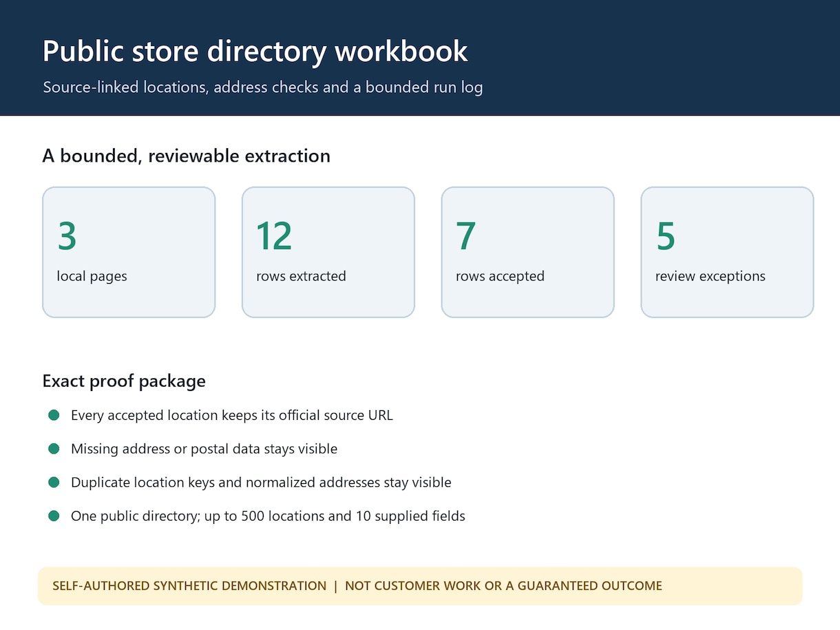Select the "12 rows extracted" stat card
The height and width of the screenshot is (630, 840).
pos(328,252)
